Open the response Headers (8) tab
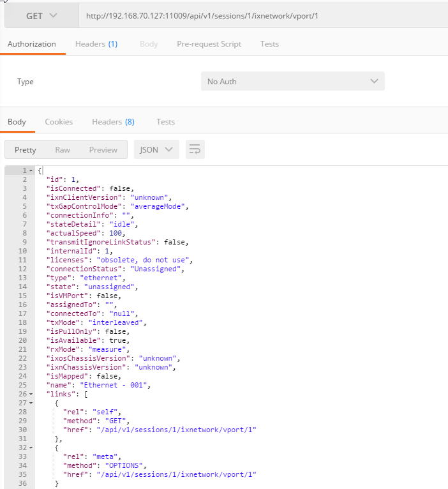The height and width of the screenshot is (489, 448). tap(113, 122)
